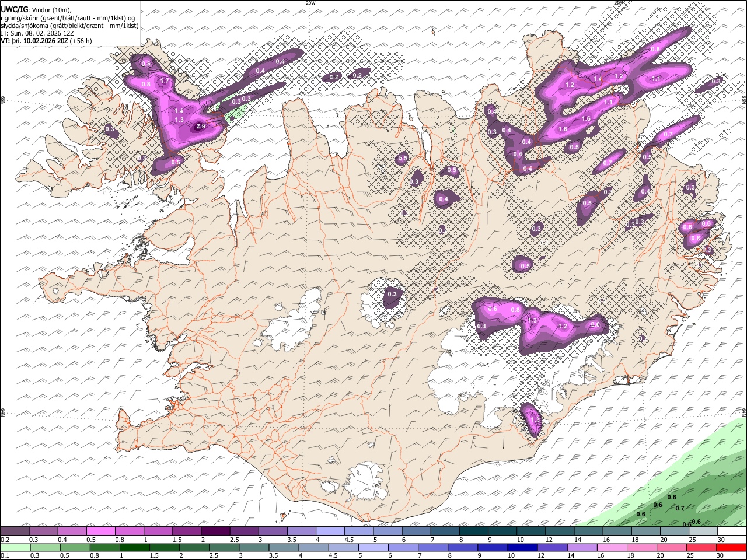Click the 'rigning/skúrir' legend description line
The image size is (747, 560).
pos(68,17)
